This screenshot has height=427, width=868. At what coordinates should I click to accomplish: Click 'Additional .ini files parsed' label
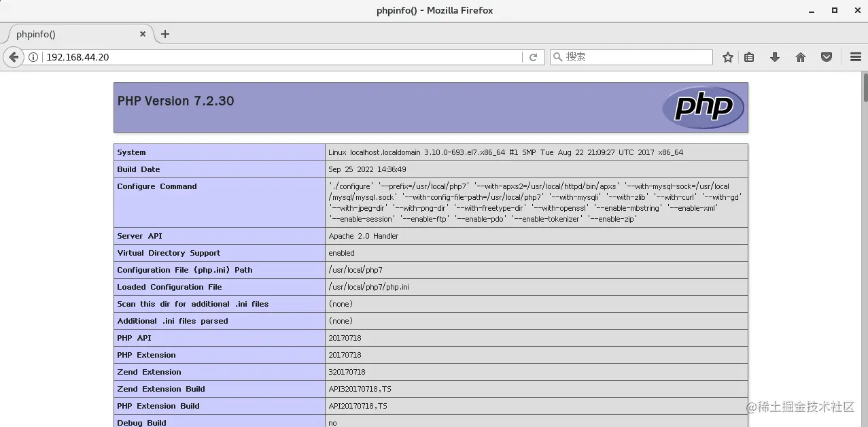173,321
